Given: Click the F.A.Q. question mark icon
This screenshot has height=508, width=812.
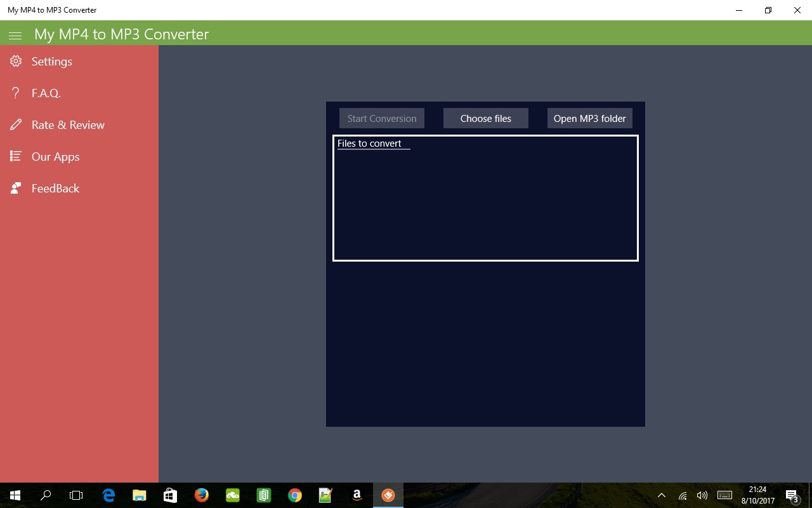Looking at the screenshot, I should tap(15, 93).
